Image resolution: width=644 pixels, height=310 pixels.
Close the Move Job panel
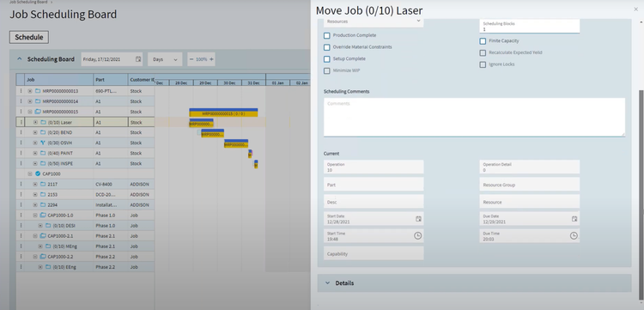pos(636,9)
